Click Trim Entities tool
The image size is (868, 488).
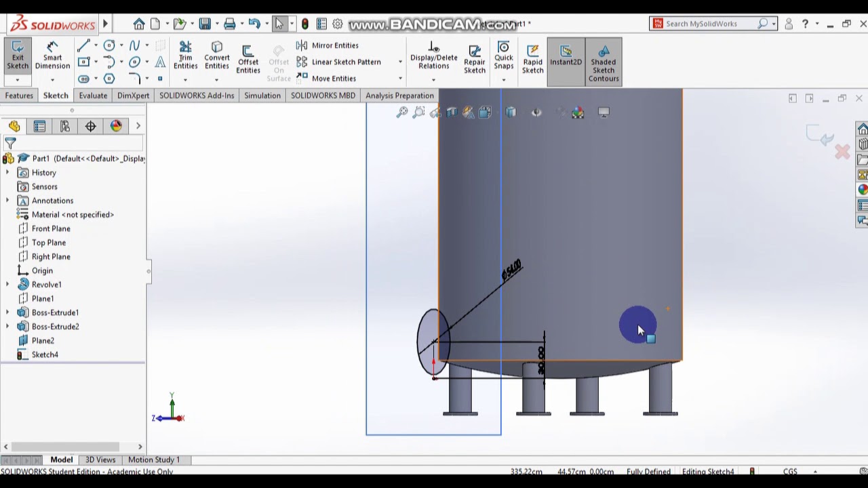185,55
